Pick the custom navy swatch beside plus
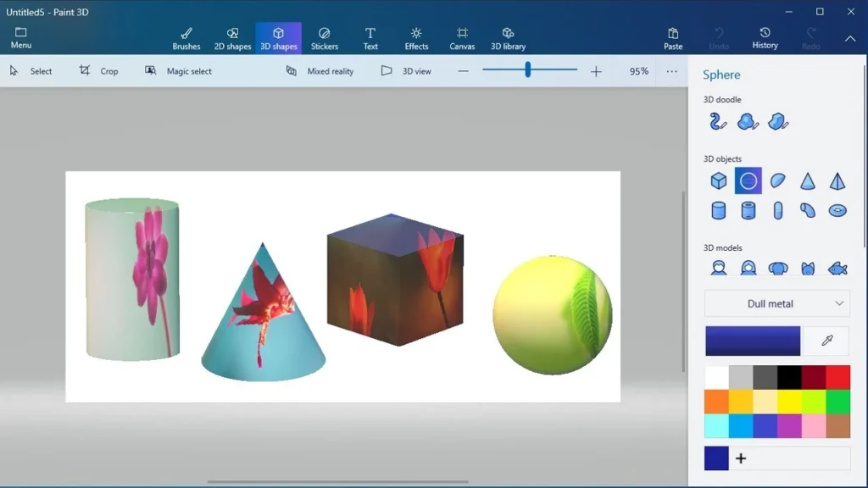 click(x=716, y=458)
